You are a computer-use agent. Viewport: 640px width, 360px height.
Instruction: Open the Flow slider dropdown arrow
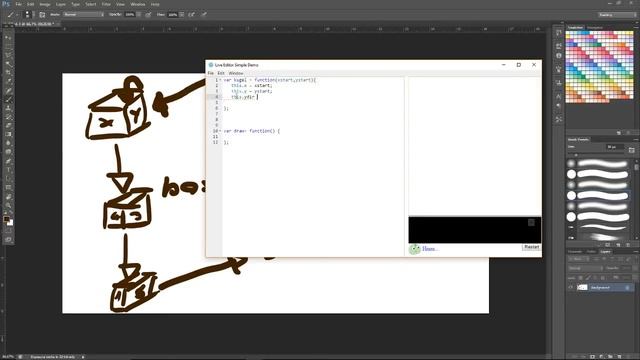tap(182, 15)
